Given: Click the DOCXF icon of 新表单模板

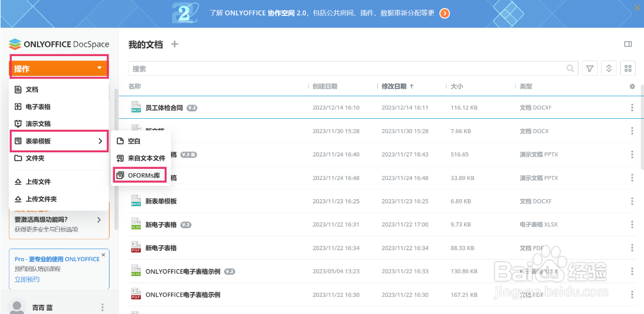Looking at the screenshot, I should [135, 201].
